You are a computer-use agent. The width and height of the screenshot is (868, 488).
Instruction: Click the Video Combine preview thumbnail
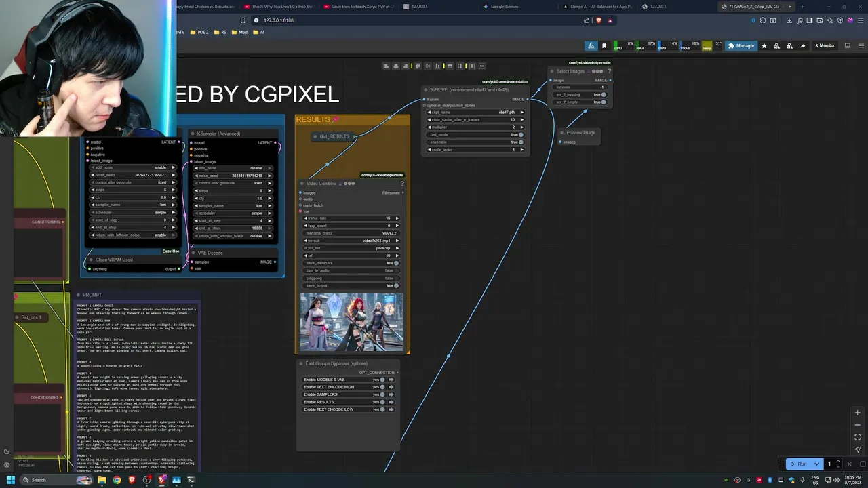[351, 322]
